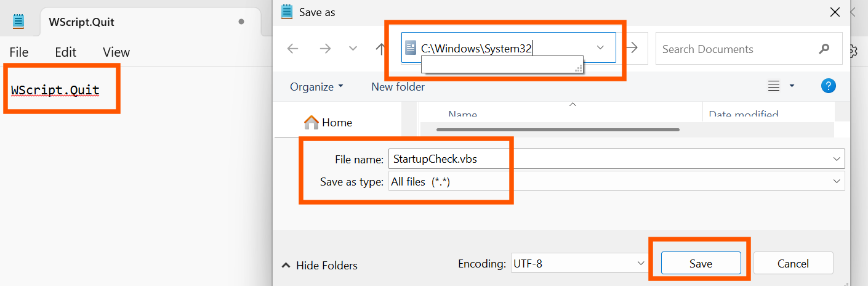Open Recent locations dropdown chevron
Screen dimensions: 868x286
[x=353, y=49]
